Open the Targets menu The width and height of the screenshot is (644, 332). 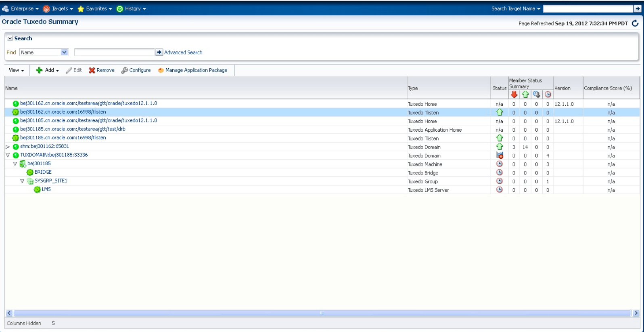click(x=58, y=8)
